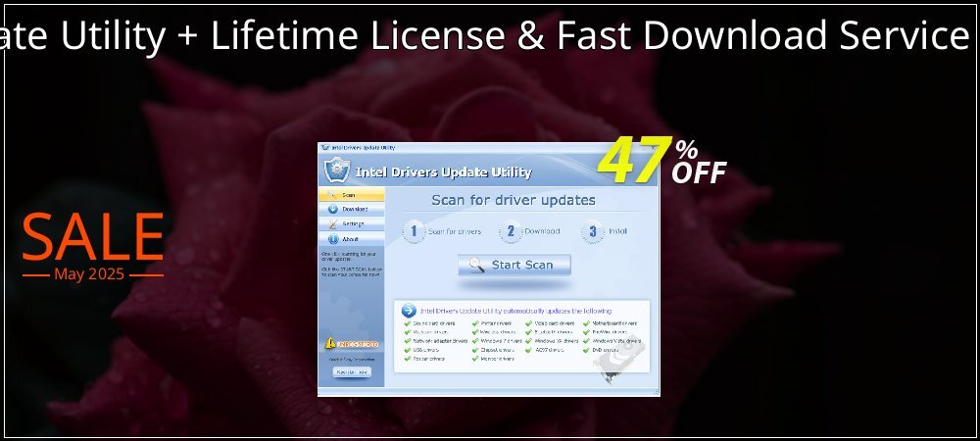Click the yellow Unregistered warning icon

pyautogui.click(x=330, y=343)
